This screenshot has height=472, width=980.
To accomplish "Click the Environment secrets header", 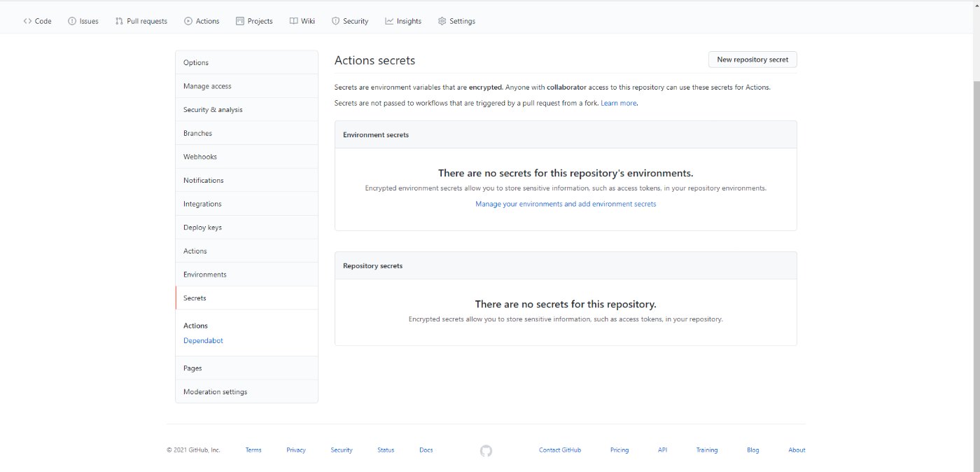I will (566, 134).
